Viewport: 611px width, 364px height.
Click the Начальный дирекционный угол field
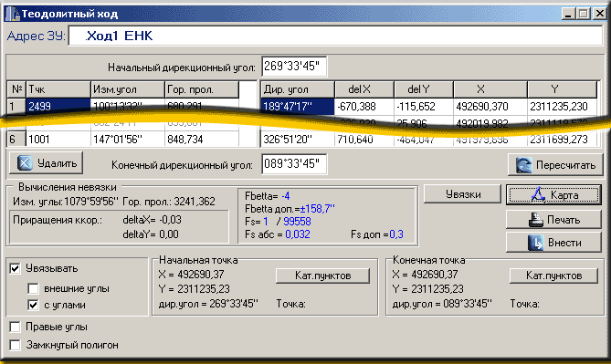[294, 67]
